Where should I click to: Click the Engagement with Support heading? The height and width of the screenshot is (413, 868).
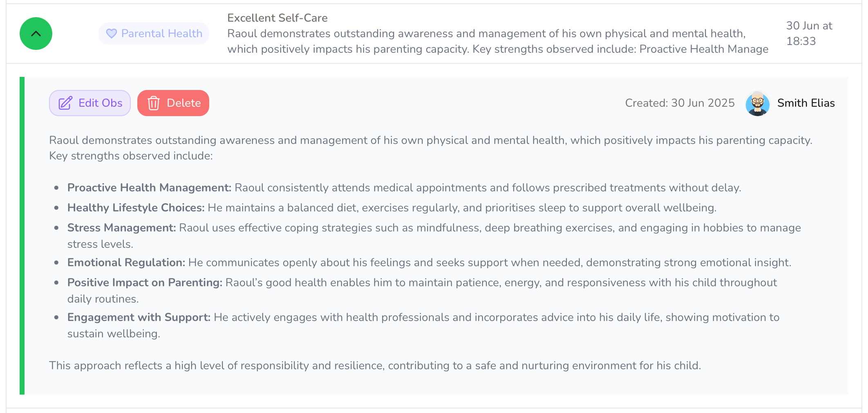point(139,317)
